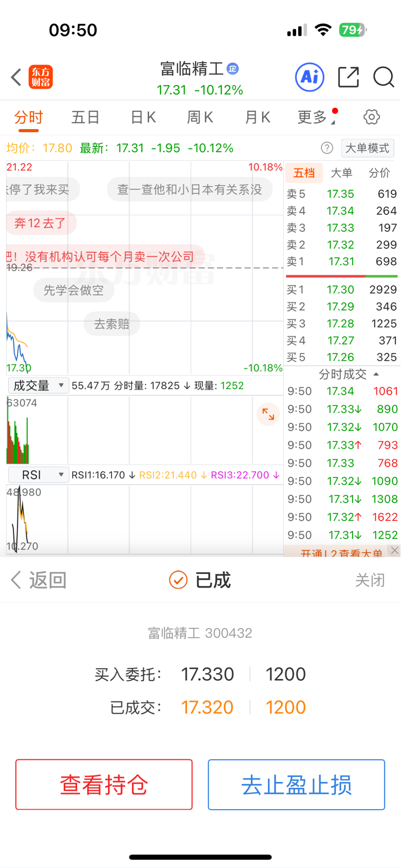Tap comment 没有机构认可每个月卖一次公司
The width and height of the screenshot is (401, 868).
coord(106,256)
